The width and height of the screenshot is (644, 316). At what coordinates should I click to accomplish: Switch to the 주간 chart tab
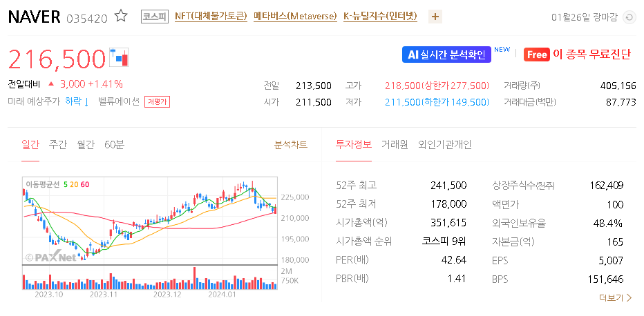tap(57, 145)
